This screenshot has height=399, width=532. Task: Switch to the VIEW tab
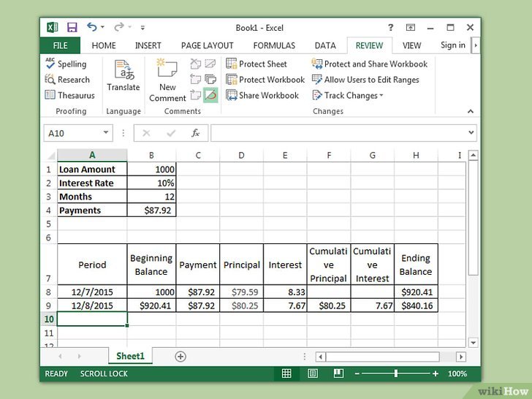click(x=411, y=45)
